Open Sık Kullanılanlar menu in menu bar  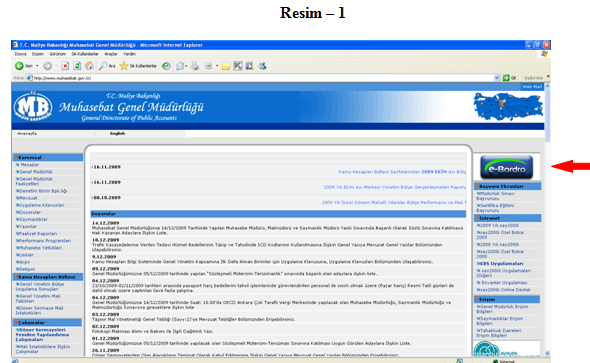pos(85,54)
